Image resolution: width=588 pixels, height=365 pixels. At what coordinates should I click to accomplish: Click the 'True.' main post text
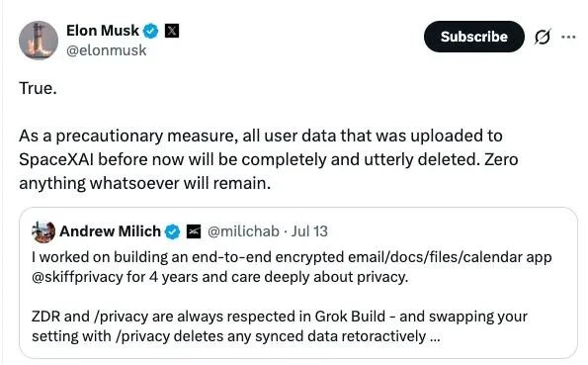(38, 89)
